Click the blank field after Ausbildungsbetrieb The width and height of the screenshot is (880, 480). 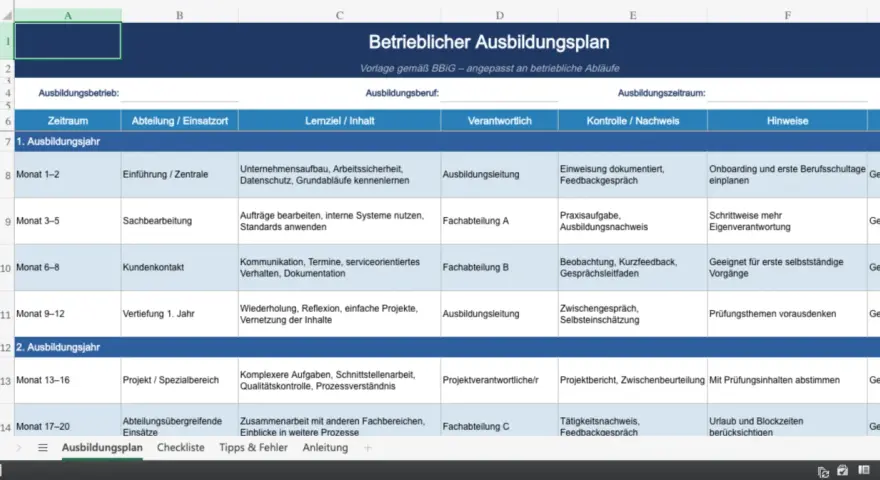click(x=180, y=93)
